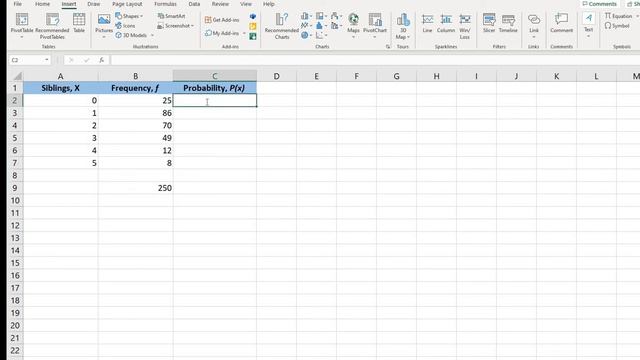Insert a PivotTable

[22, 25]
